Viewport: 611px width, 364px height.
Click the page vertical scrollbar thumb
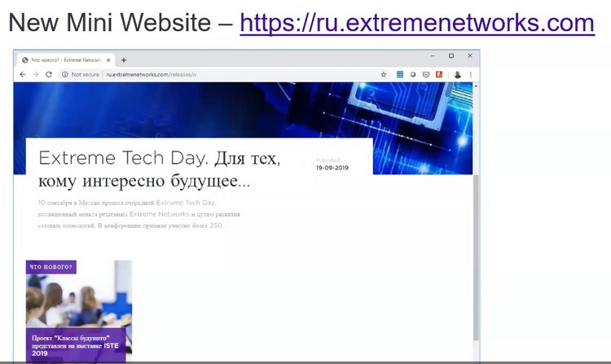(476, 257)
